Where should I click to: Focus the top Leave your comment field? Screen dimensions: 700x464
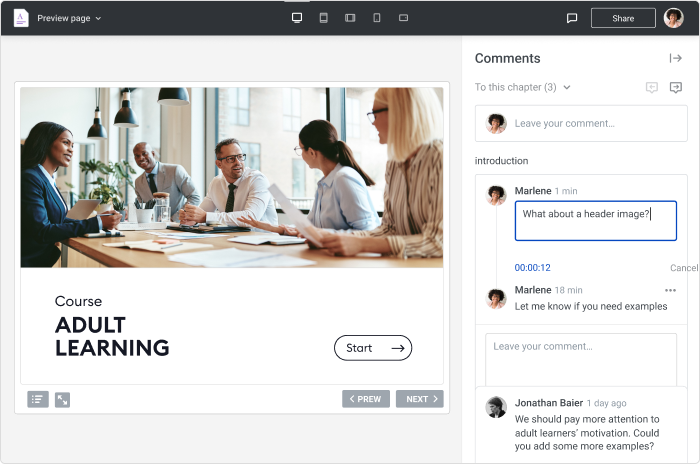(x=581, y=124)
